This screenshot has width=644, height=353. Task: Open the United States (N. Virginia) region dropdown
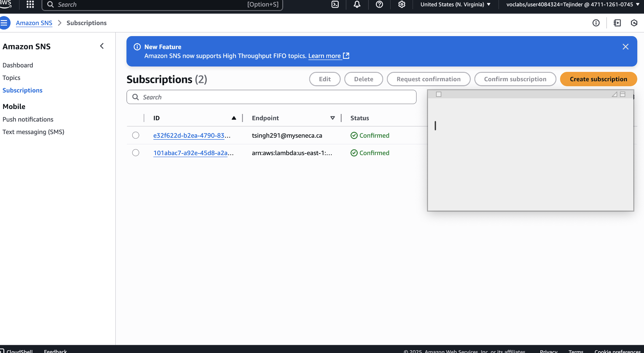(455, 4)
